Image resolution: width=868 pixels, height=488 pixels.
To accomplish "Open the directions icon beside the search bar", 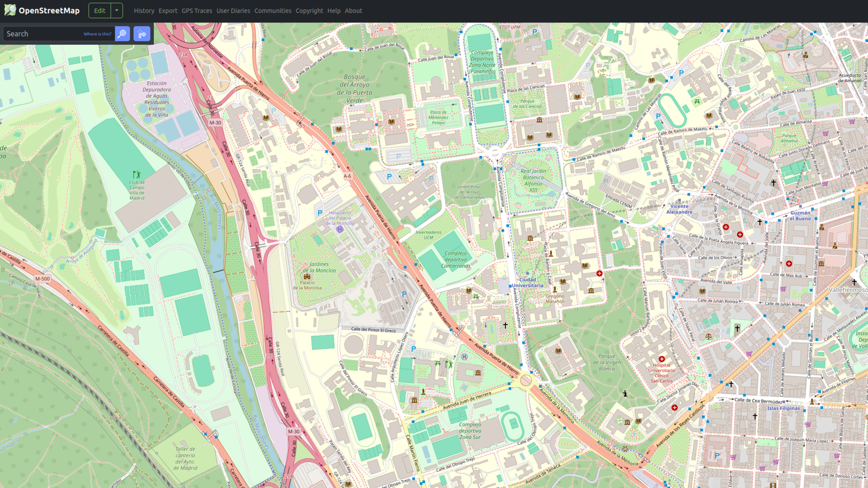I will 141,34.
